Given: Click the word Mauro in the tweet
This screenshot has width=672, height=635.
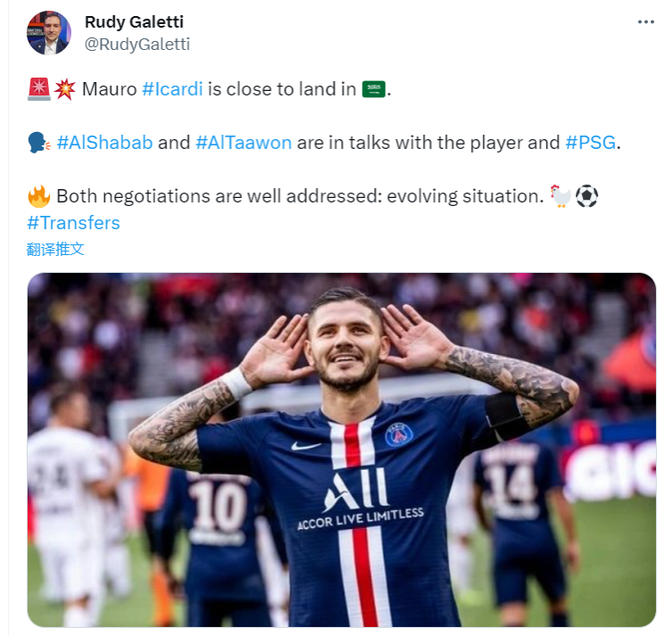Looking at the screenshot, I should click(x=110, y=89).
